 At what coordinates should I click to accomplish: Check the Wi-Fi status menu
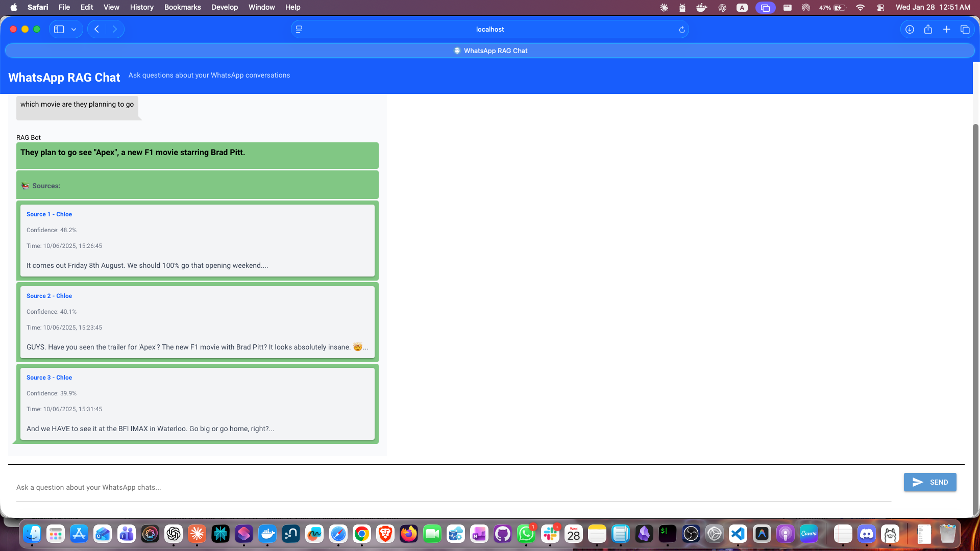[x=860, y=7]
